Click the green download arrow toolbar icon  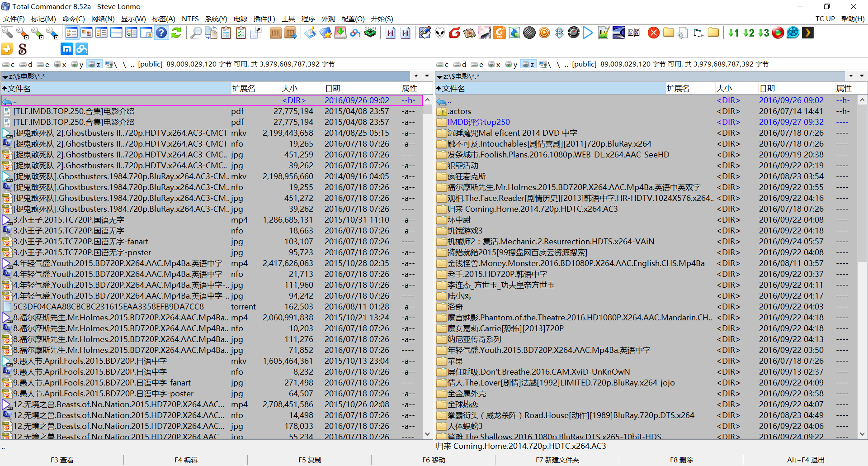tap(340, 33)
